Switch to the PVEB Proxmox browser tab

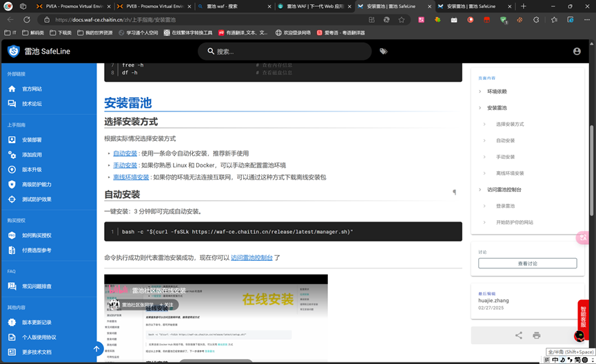coord(154,6)
